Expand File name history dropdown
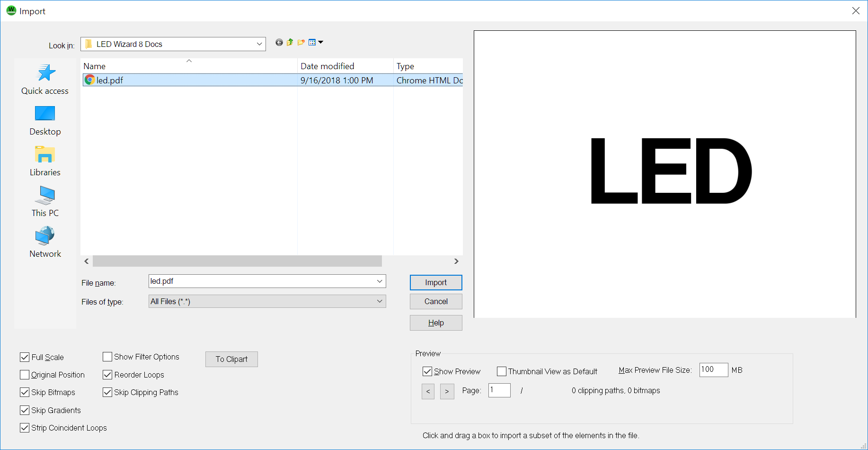This screenshot has width=868, height=450. click(379, 281)
